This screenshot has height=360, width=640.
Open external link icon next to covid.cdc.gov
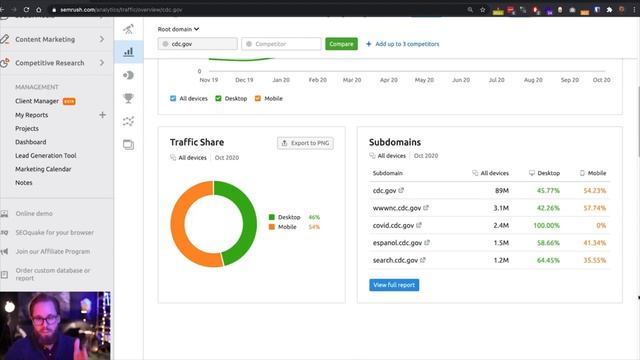[x=419, y=225]
